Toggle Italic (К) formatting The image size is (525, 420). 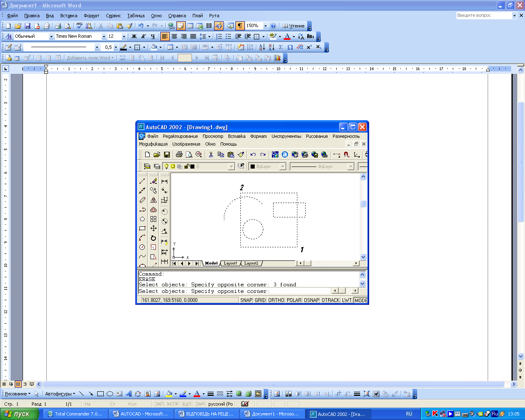click(143, 37)
